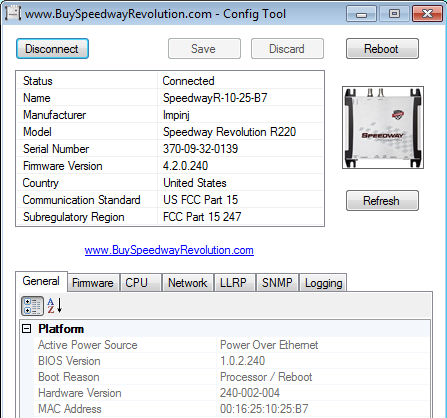Click hardware version 240-002-004

tap(250, 393)
